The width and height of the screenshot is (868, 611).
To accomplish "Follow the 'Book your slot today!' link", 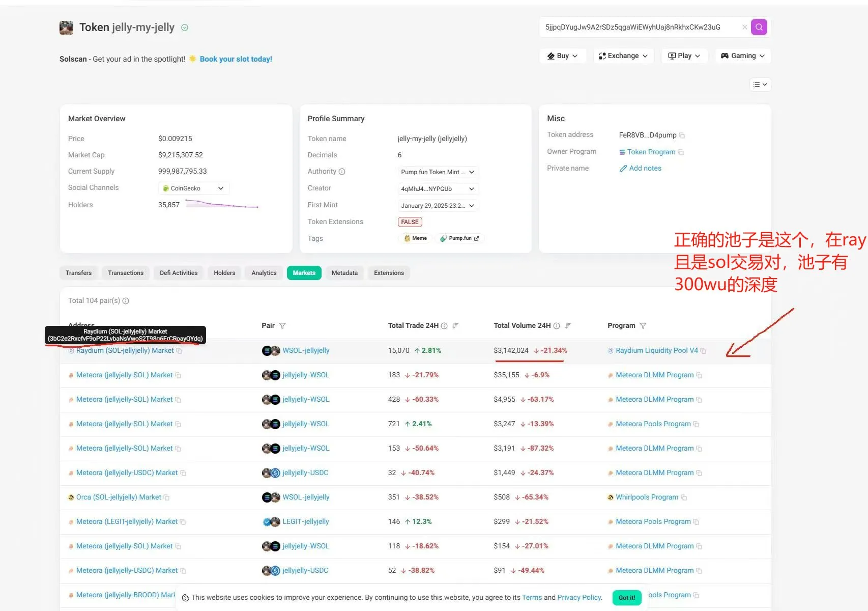I will pos(236,59).
